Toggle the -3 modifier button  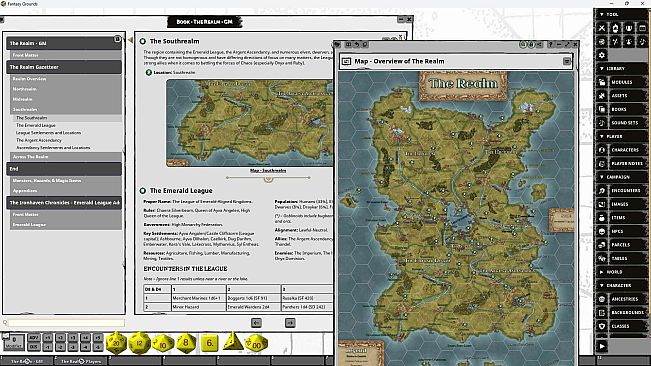(73, 347)
